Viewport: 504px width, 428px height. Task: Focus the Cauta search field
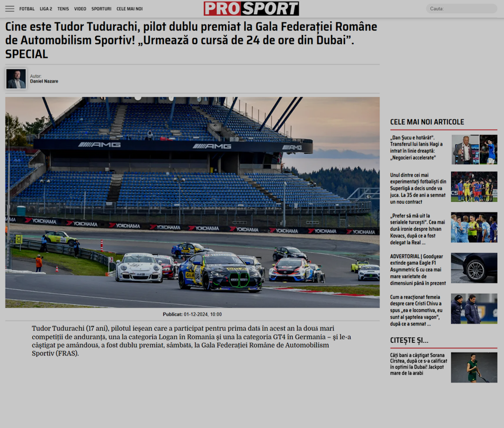pos(461,9)
